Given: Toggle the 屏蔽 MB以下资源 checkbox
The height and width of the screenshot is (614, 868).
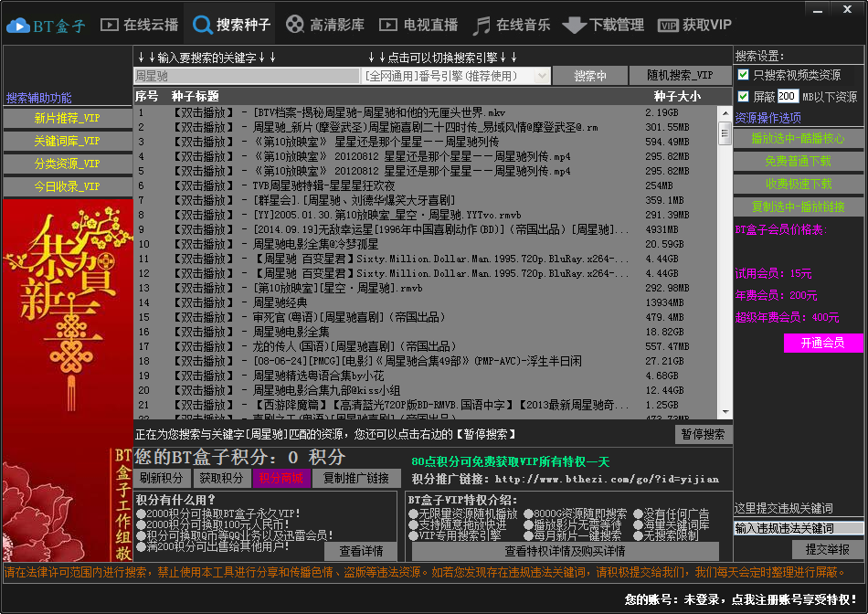Looking at the screenshot, I should point(743,96).
